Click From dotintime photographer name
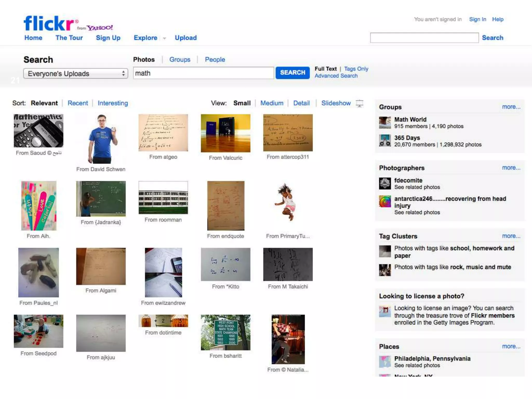The height and width of the screenshot is (399, 532). point(163,332)
